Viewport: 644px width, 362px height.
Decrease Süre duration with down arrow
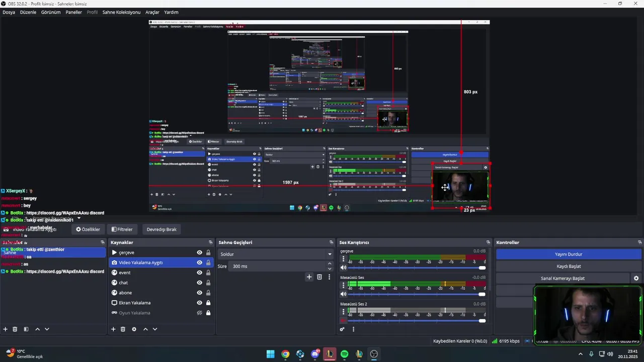330,268
